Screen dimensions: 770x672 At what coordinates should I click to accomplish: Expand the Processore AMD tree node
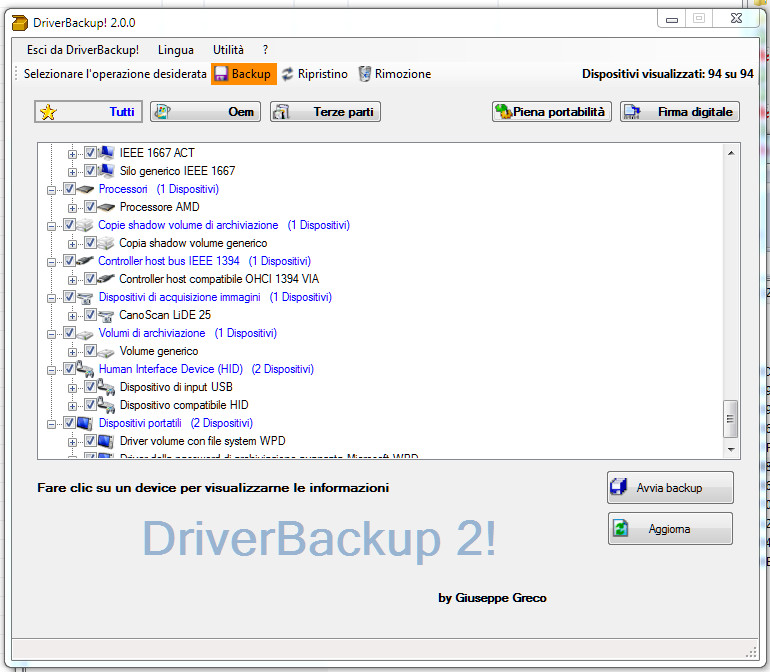tap(72, 207)
